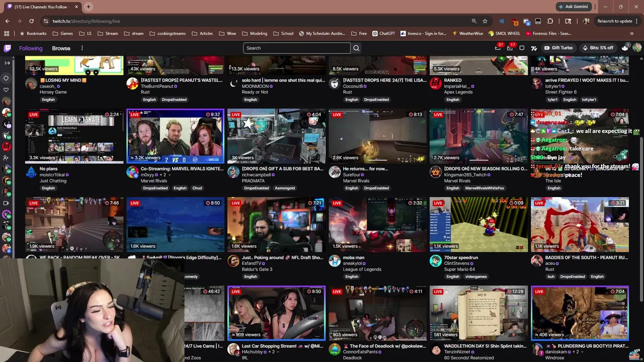Go back in browser history
The height and width of the screenshot is (362, 644).
click(7, 21)
